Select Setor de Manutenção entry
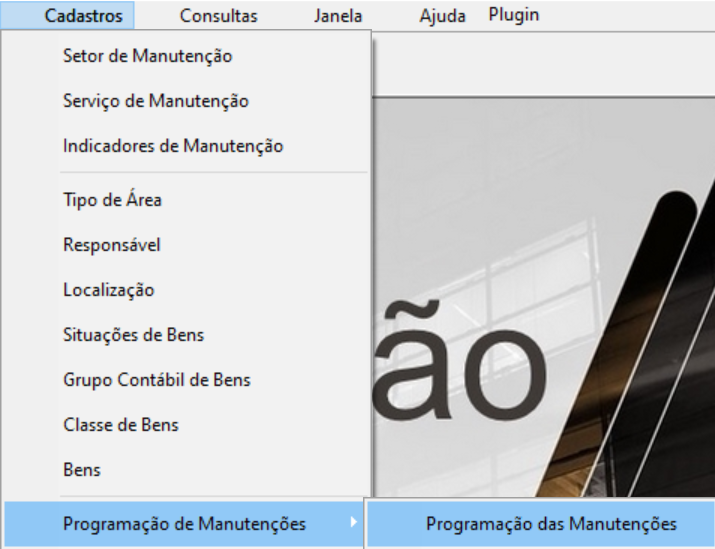The height and width of the screenshot is (549, 715). (x=186, y=56)
